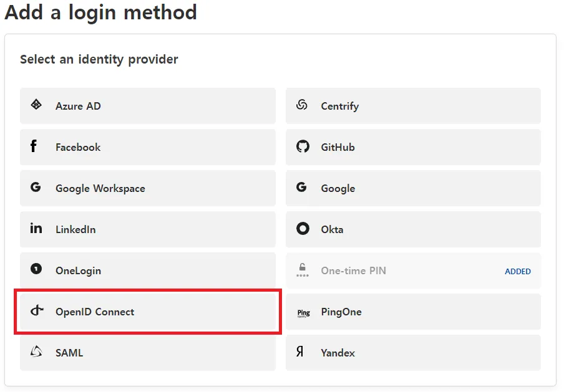Screen dimensions: 564x392
Task: Click the GitHub octocat icon
Action: [x=303, y=146]
